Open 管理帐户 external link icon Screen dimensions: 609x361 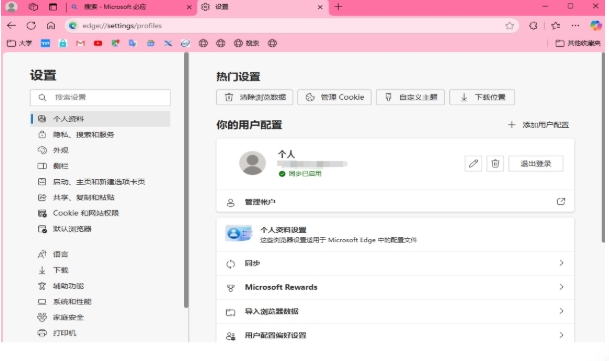click(x=561, y=201)
